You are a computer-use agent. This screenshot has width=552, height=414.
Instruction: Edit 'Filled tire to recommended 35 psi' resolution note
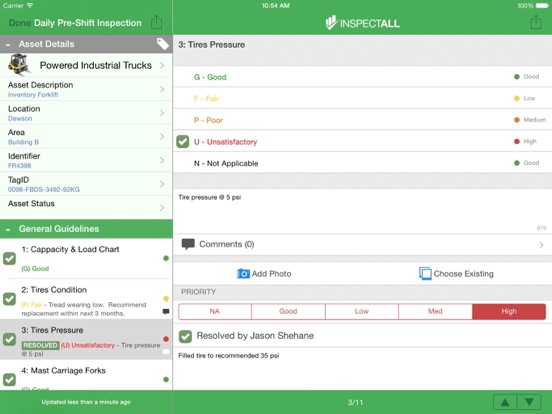[363, 368]
